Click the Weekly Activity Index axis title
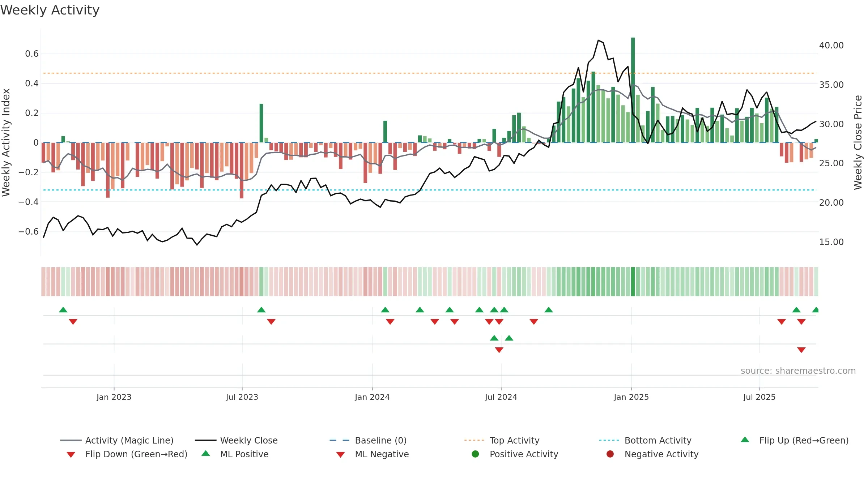868x488 pixels. click(x=6, y=142)
